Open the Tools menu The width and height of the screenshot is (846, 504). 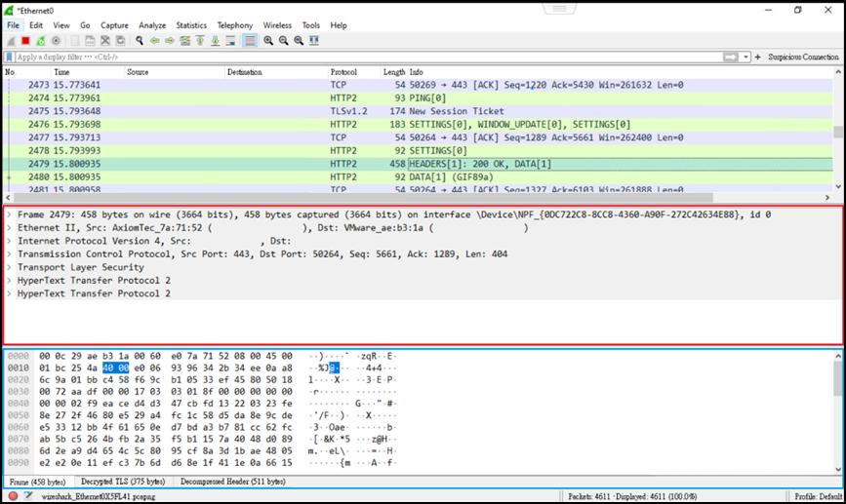pos(310,25)
